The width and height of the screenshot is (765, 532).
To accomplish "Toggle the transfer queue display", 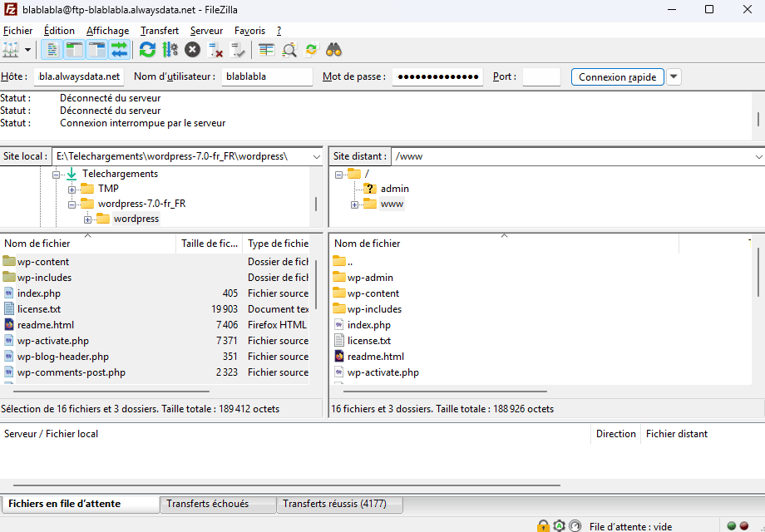I will 120,50.
